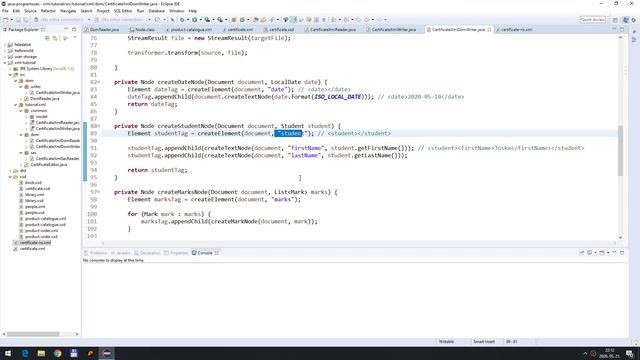Open Chrome from taskbar
This screenshot has width=640, height=360.
pos(58,353)
